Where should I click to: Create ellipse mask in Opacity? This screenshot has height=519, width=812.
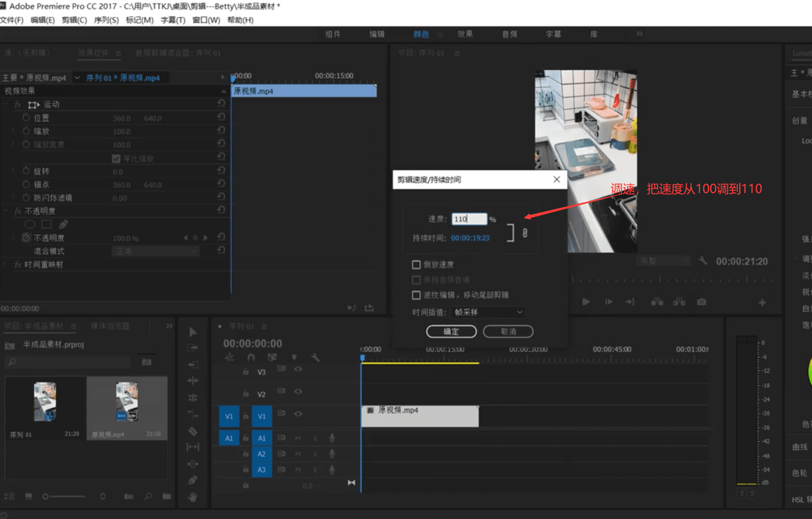click(30, 224)
